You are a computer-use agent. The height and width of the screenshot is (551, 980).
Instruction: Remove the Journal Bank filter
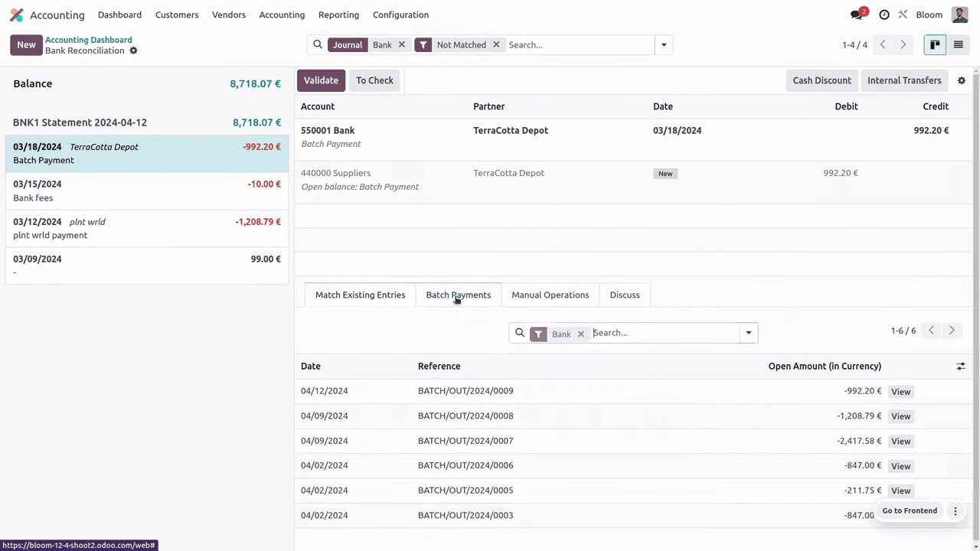(401, 45)
